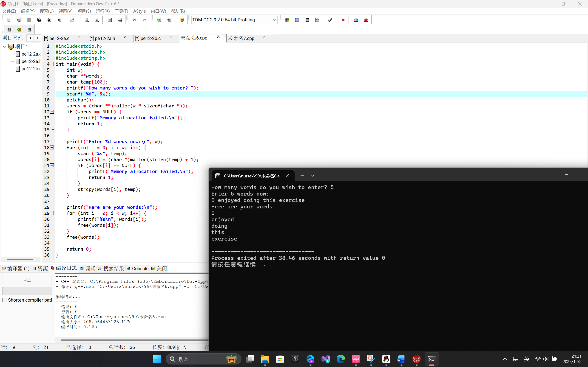Click the Profile analysis bar chart icon
The width and height of the screenshot is (588, 367).
[356, 20]
